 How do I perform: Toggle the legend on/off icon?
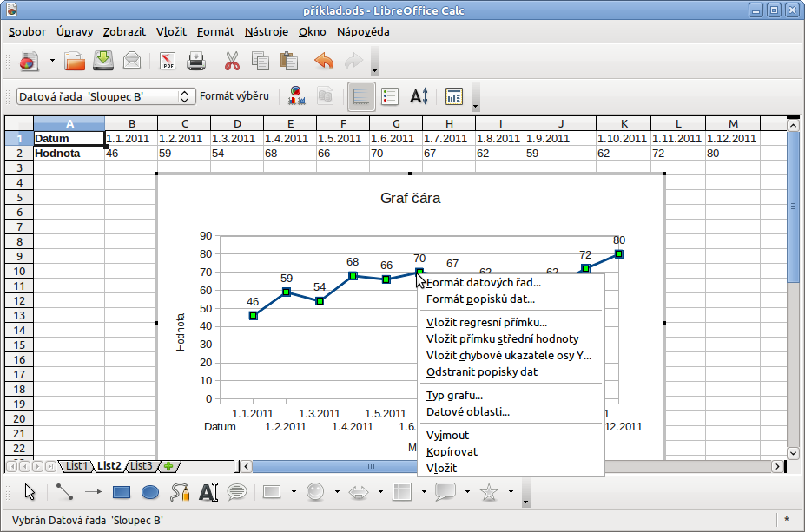coord(390,96)
